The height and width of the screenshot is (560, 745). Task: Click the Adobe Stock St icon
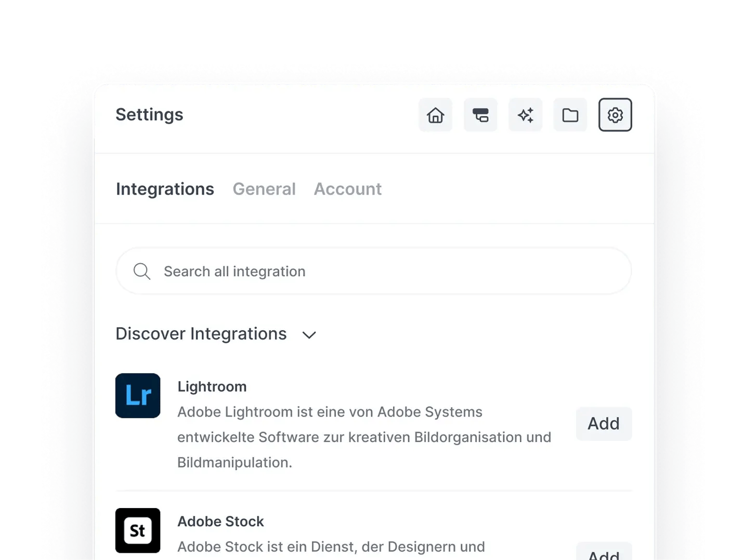click(138, 530)
